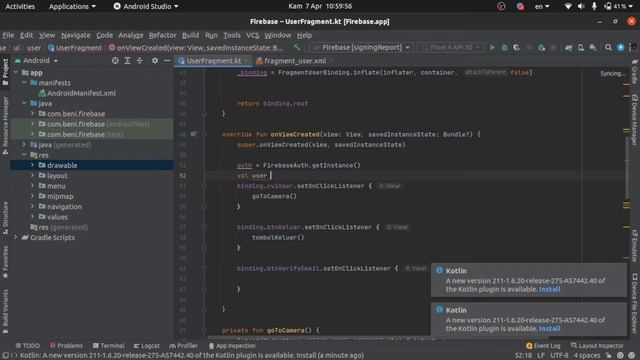The height and width of the screenshot is (360, 640).
Task: Hide the Project panel with minus icon
Action: pos(167,60)
